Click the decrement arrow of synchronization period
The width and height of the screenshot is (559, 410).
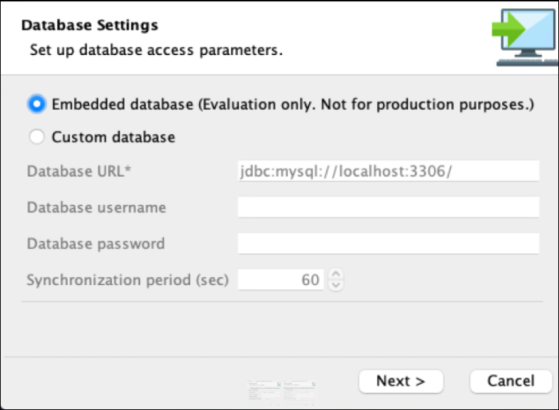(x=335, y=285)
